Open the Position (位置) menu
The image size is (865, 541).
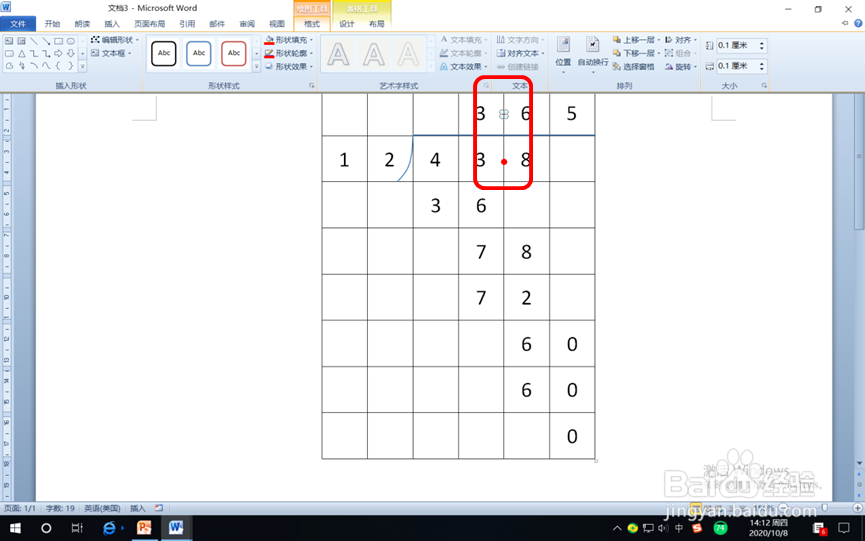(x=563, y=54)
